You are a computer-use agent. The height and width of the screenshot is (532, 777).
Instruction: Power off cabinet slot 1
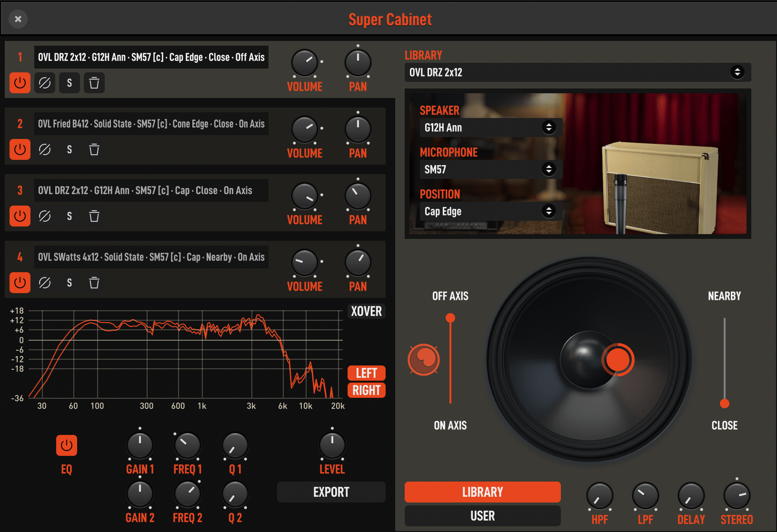20,83
